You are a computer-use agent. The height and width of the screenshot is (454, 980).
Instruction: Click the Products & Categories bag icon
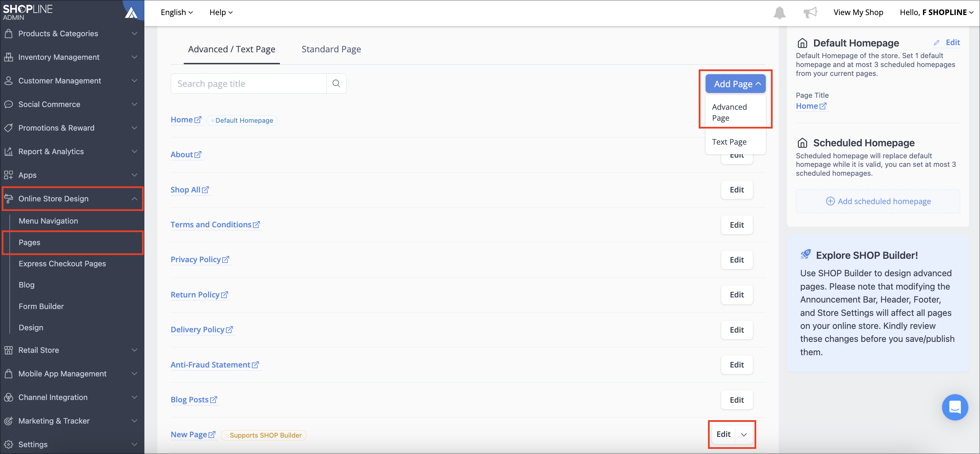pyautogui.click(x=8, y=34)
